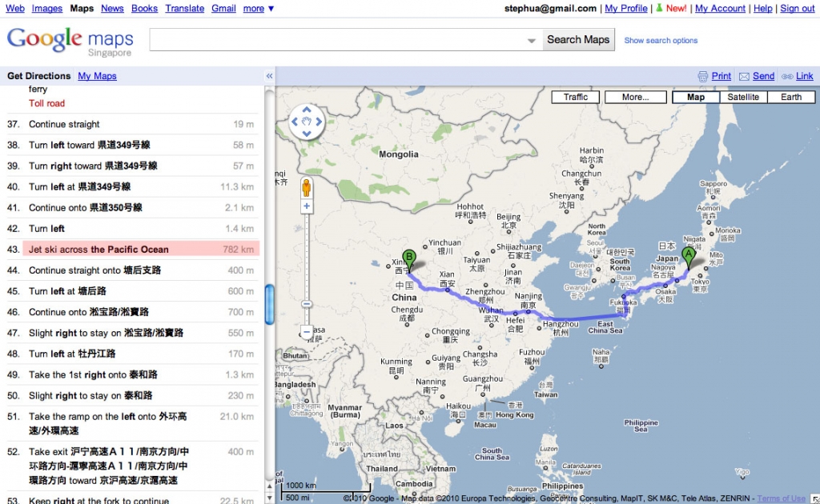Switch to Earth view
The height and width of the screenshot is (504, 820).
coord(790,97)
